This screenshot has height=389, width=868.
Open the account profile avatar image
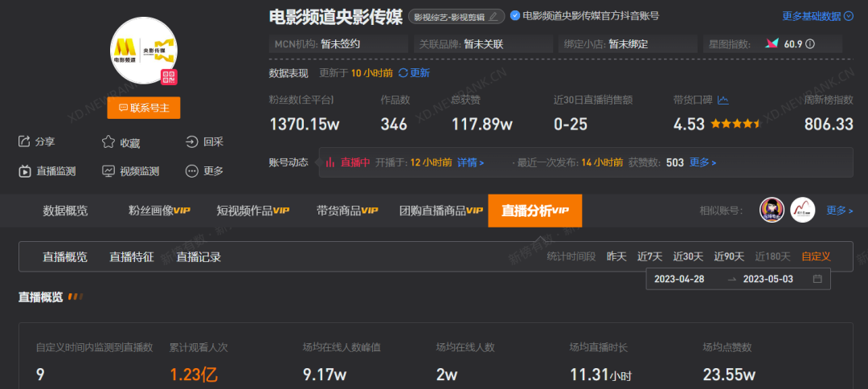[x=144, y=51]
